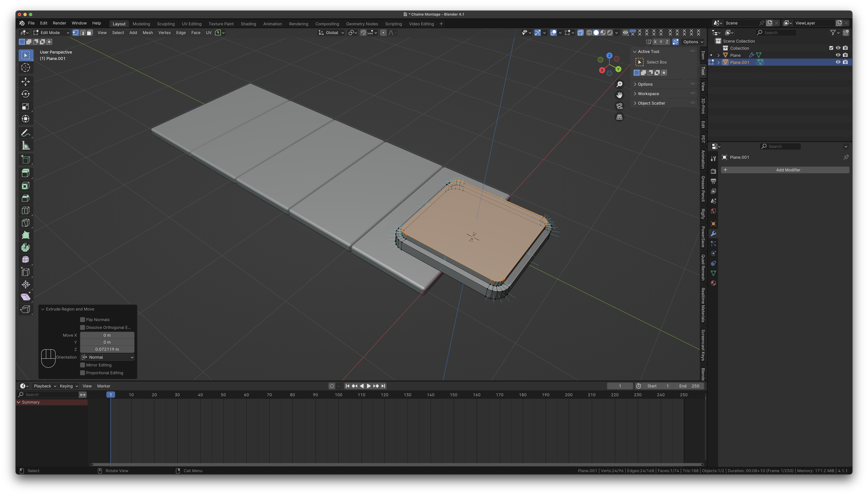Image resolution: width=868 pixels, height=495 pixels.
Task: Jump to the timeline end frame
Action: click(x=383, y=386)
